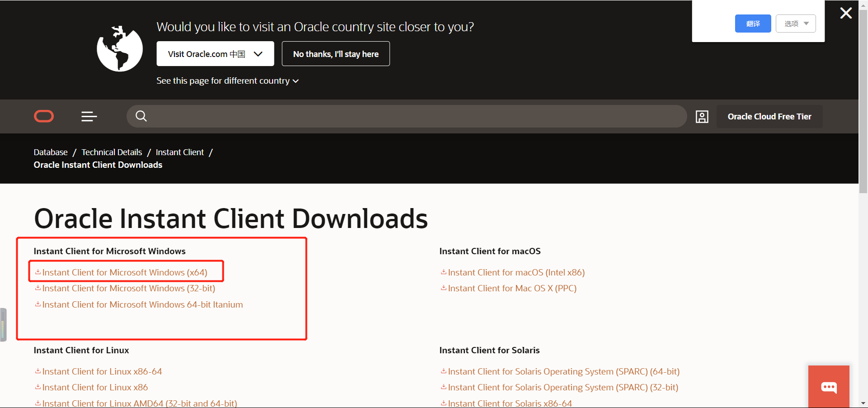Viewport: 868px width, 408px height.
Task: Click the vertical page scrollbar thumb
Action: (x=863, y=102)
